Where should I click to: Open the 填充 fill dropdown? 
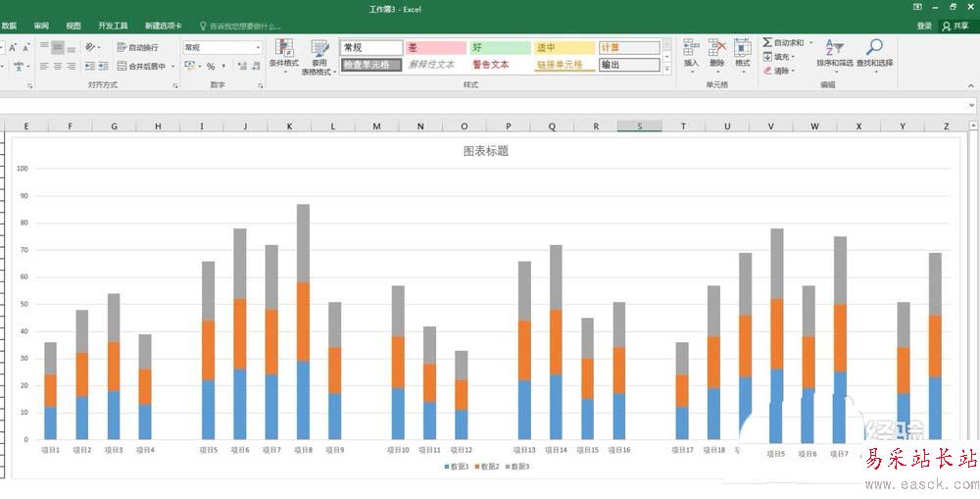coord(779,57)
